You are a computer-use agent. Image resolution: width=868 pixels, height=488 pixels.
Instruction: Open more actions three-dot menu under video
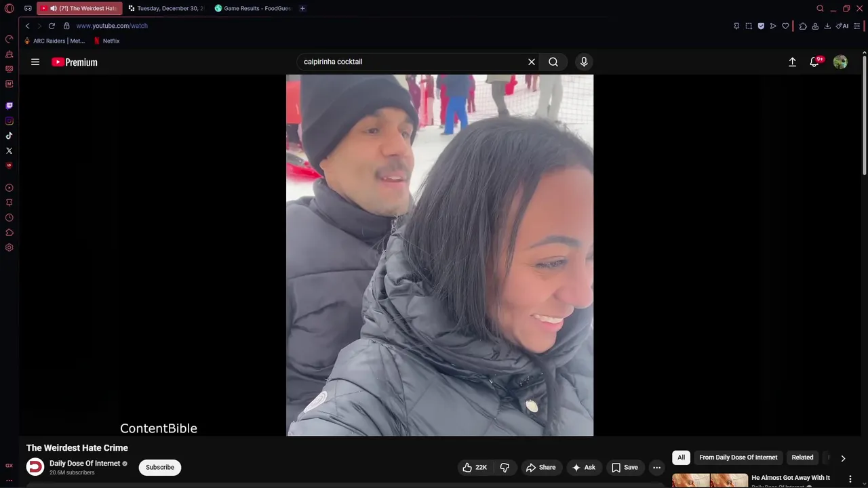[656, 467]
